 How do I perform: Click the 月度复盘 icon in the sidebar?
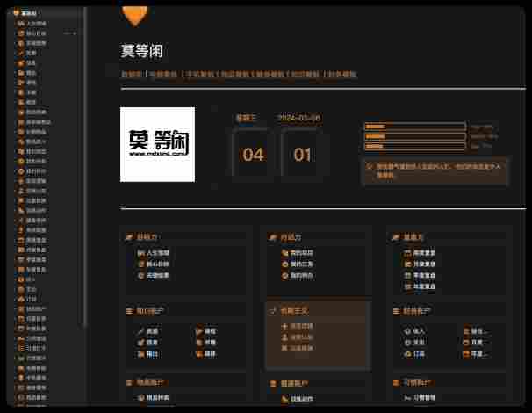point(21,250)
